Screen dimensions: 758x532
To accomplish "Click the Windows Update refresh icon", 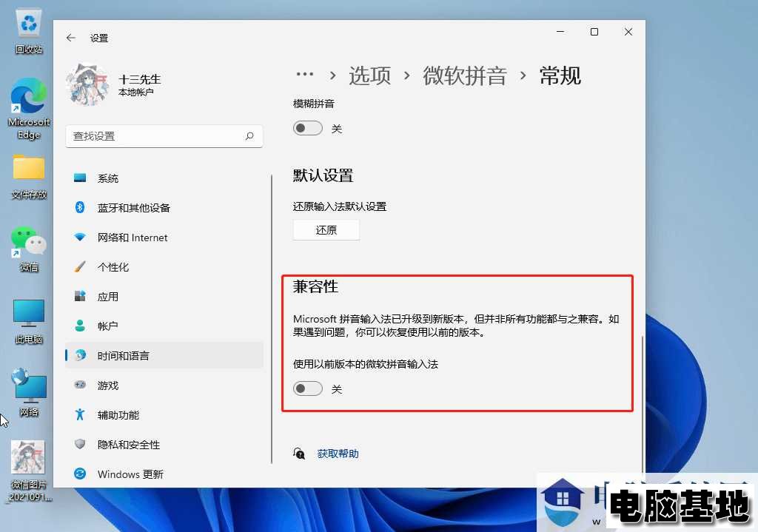I will 80,474.
